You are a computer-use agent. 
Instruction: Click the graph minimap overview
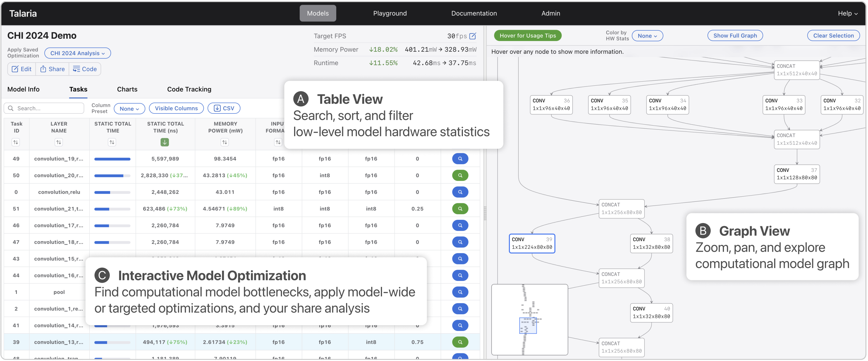(x=529, y=320)
